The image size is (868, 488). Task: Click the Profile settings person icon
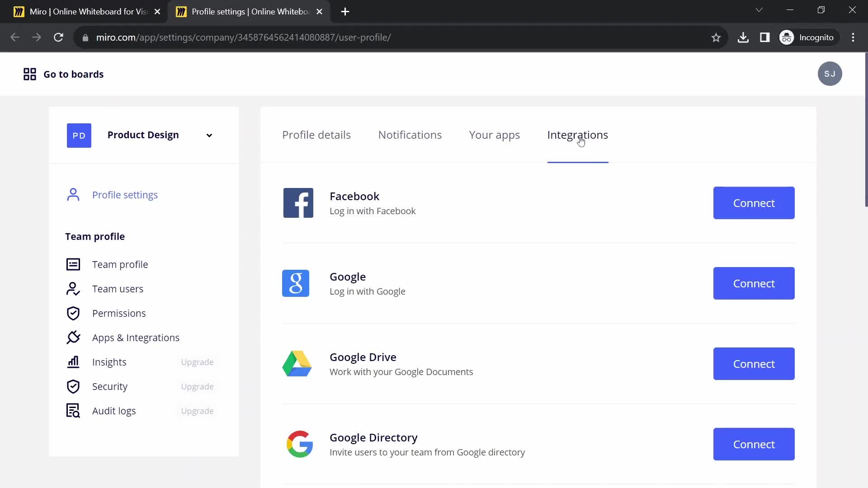coord(73,195)
